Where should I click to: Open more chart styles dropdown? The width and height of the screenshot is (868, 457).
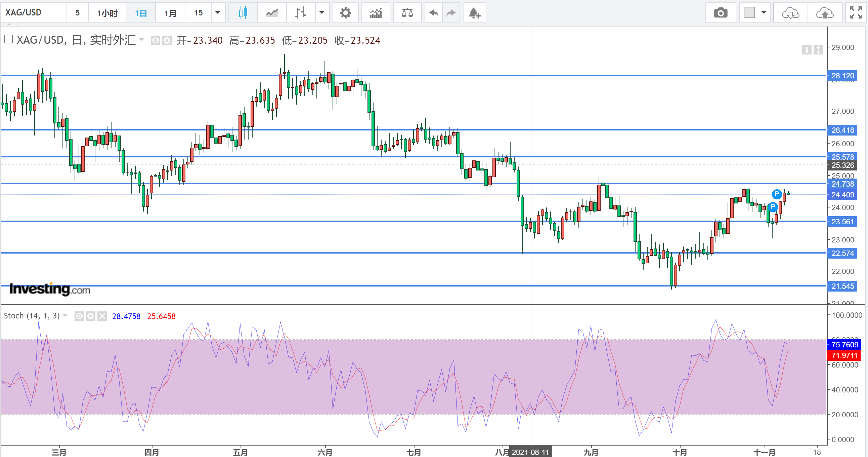point(322,13)
